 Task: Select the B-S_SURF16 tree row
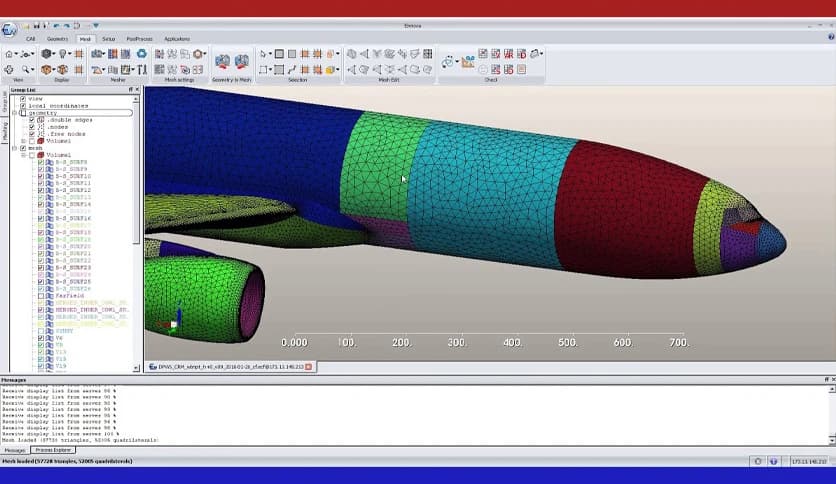73,219
